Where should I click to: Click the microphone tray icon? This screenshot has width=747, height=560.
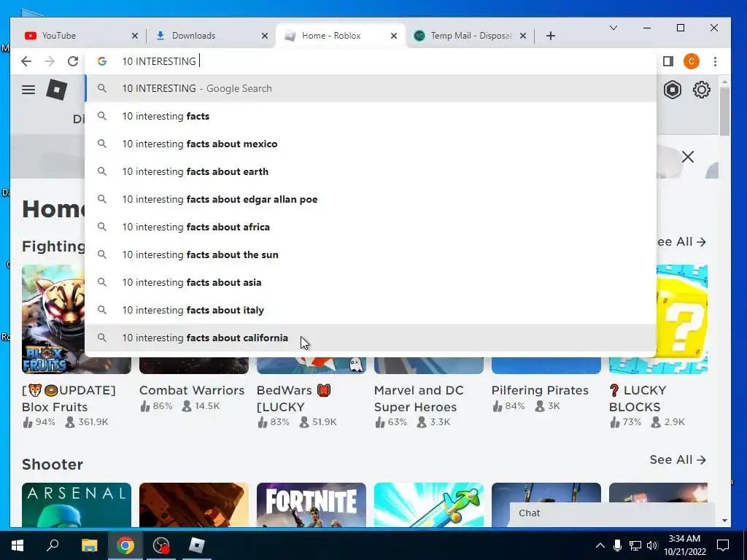click(x=617, y=545)
